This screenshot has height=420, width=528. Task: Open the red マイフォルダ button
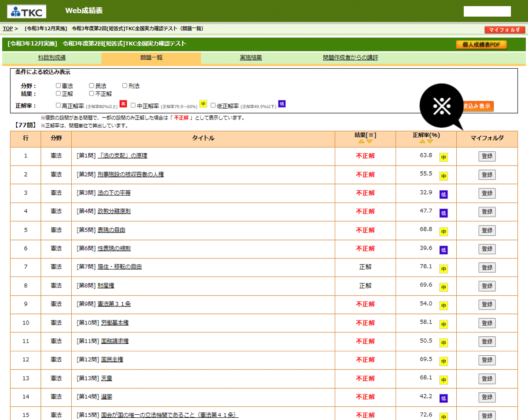click(x=505, y=30)
